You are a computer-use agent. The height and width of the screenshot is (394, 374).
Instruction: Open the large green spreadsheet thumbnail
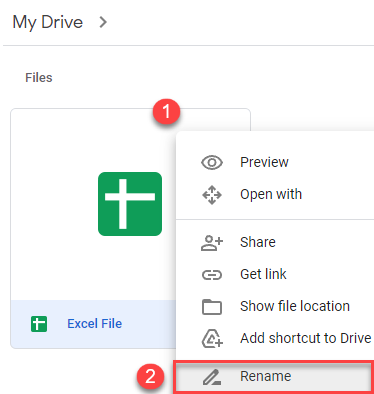[x=130, y=204]
